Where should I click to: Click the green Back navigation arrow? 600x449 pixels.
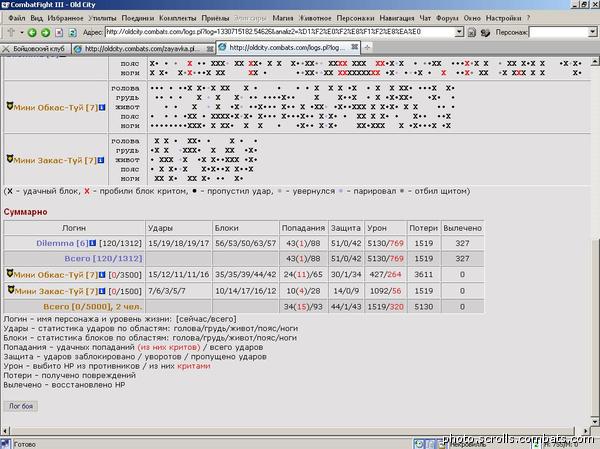(x=32, y=33)
